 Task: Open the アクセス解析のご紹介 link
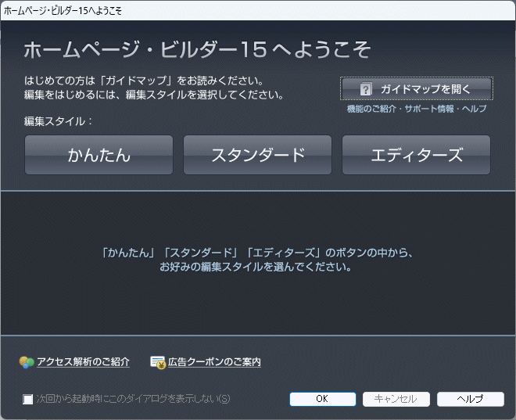pyautogui.click(x=83, y=362)
